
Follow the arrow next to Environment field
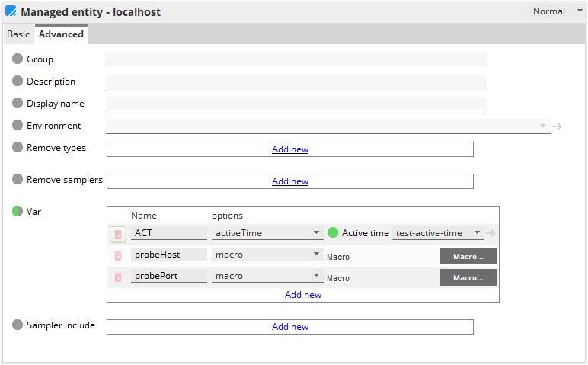point(557,126)
